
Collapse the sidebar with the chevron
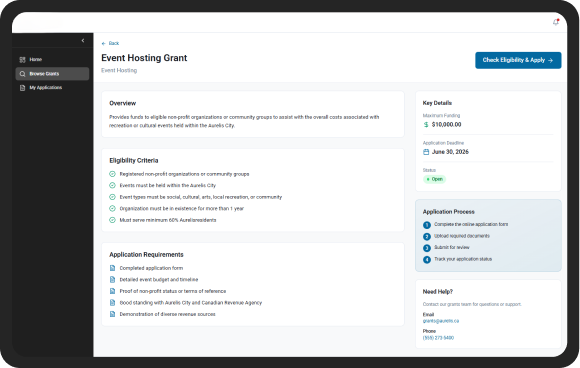pos(83,40)
